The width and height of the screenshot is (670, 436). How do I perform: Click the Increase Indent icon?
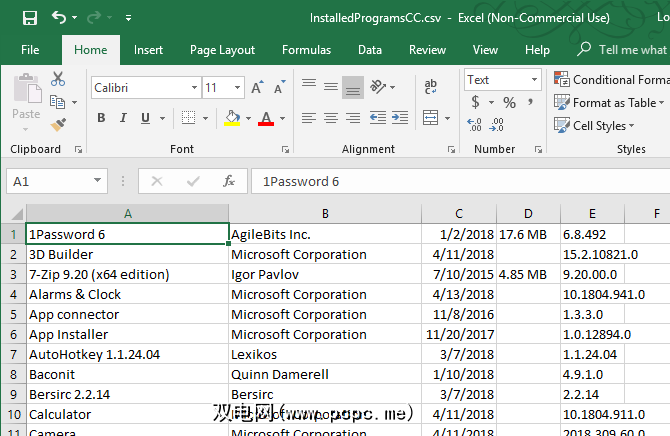pos(398,118)
